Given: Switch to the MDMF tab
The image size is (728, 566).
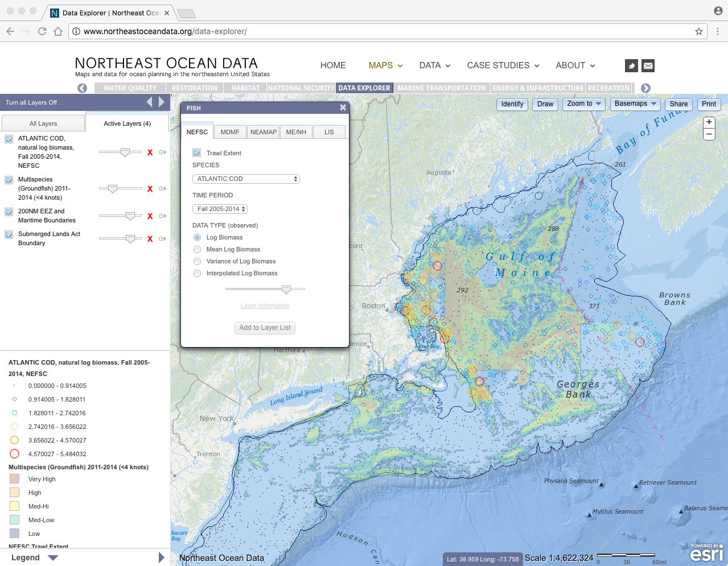Looking at the screenshot, I should coord(230,132).
